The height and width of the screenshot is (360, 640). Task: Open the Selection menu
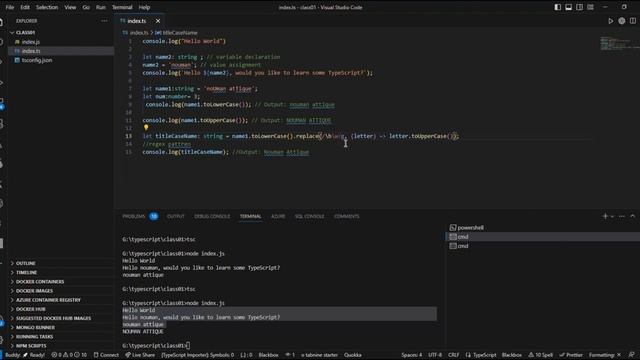[47, 7]
